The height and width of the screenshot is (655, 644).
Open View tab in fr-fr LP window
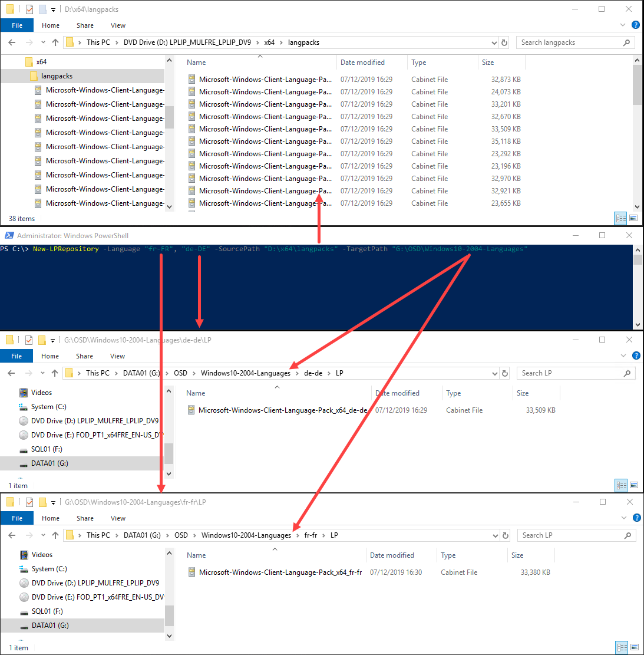pos(118,518)
